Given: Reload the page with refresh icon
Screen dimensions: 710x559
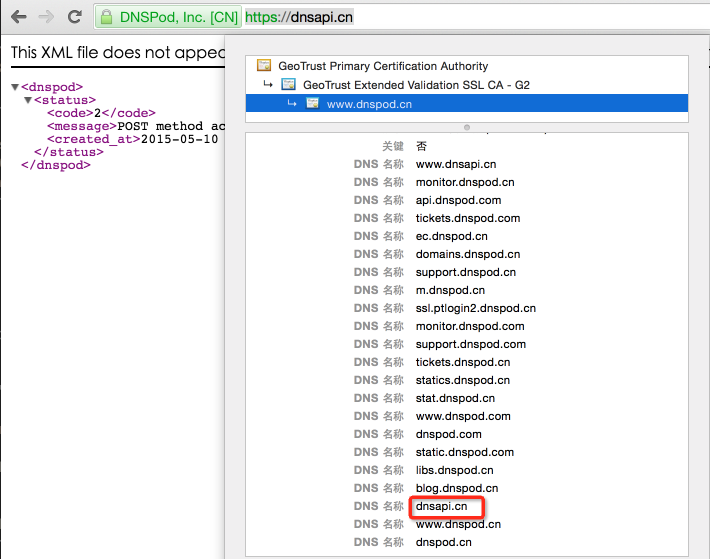Looking at the screenshot, I should [75, 17].
